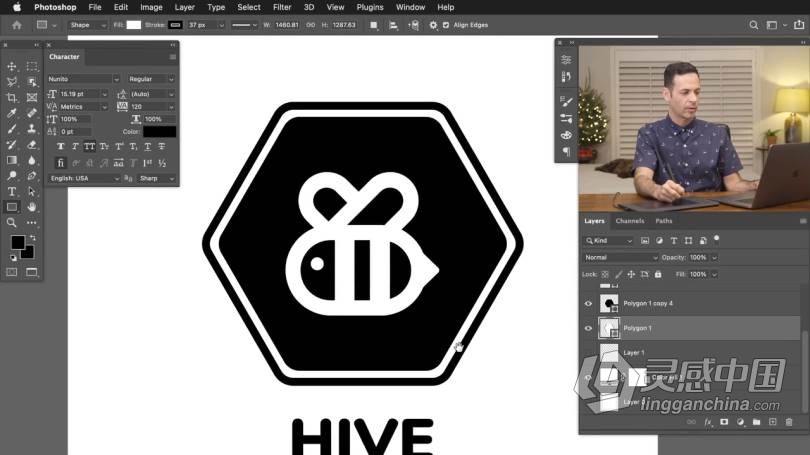Toggle the Align Edges checkbox
This screenshot has height=455, width=810.
point(446,25)
